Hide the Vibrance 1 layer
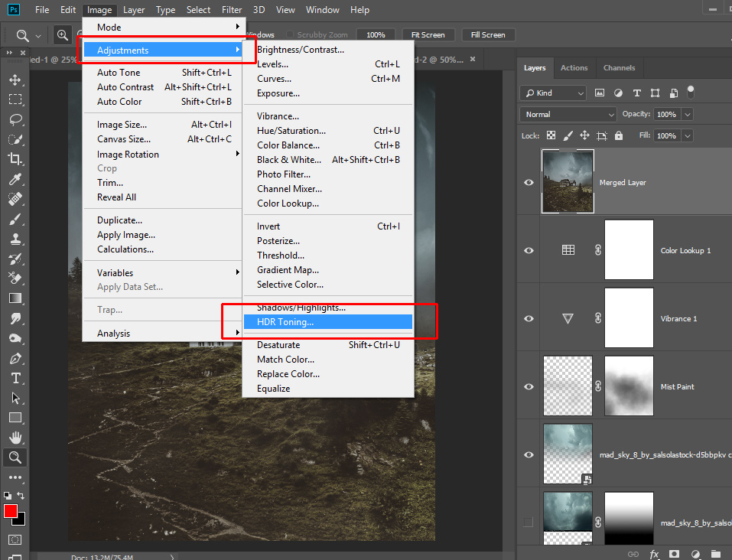The height and width of the screenshot is (560, 732). (x=529, y=318)
